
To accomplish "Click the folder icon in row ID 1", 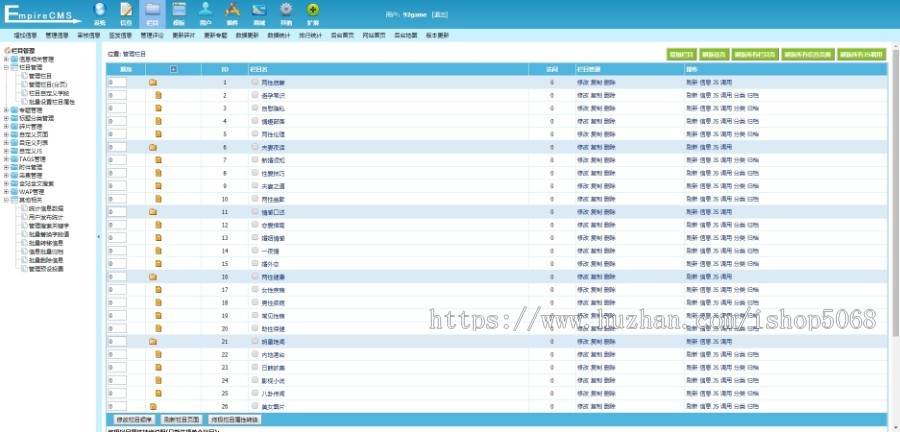I will point(153,82).
